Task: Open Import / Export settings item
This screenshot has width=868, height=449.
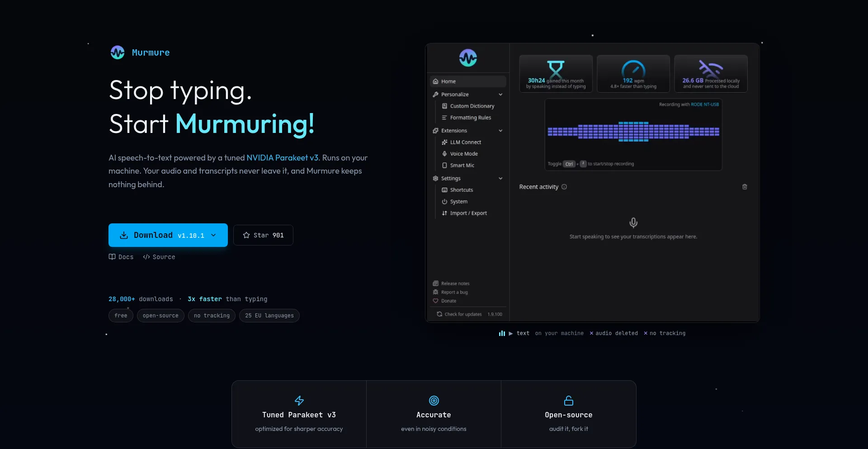Action: pos(468,213)
